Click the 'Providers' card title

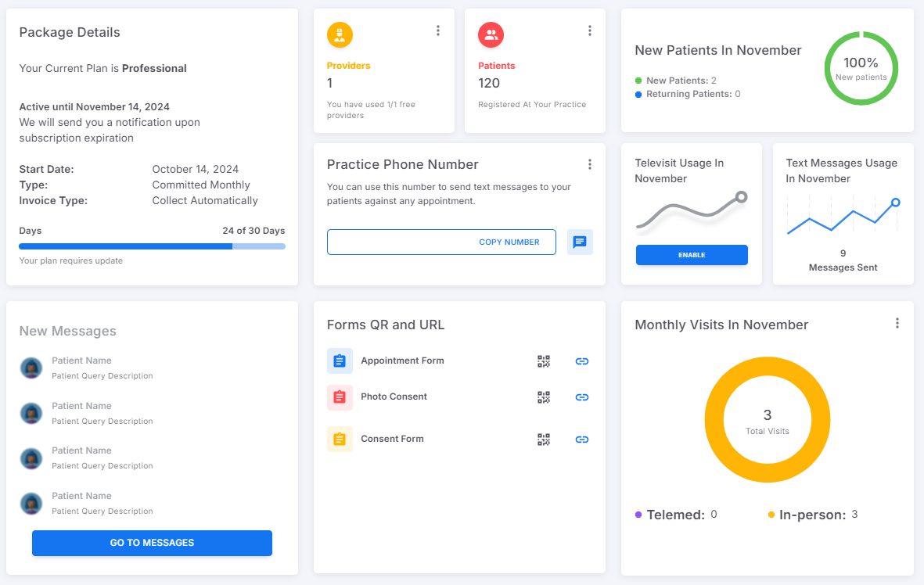pyautogui.click(x=348, y=66)
